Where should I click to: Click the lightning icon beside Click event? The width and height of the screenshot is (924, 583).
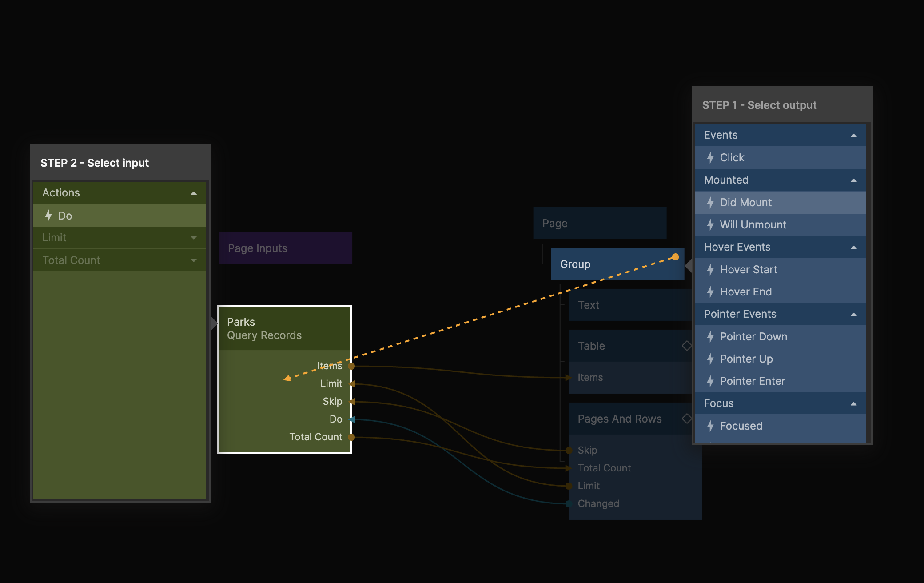(x=710, y=158)
